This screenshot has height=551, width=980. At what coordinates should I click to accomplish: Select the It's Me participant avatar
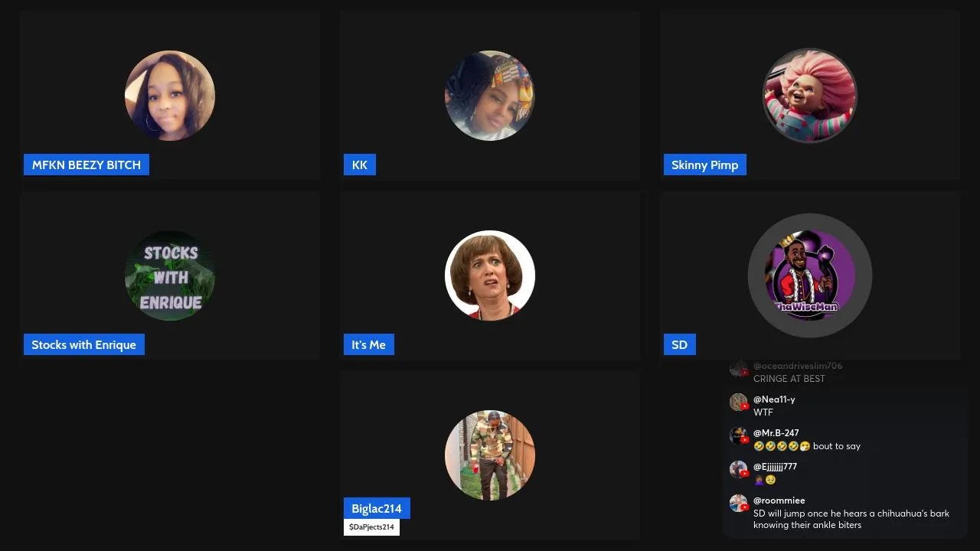490,275
